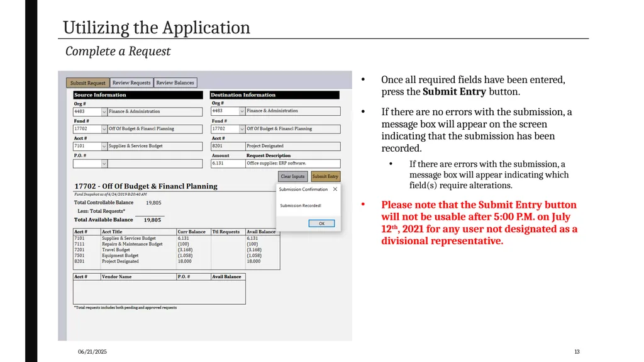Select 'Supplies & Services Budget' in balances table

pos(129,238)
